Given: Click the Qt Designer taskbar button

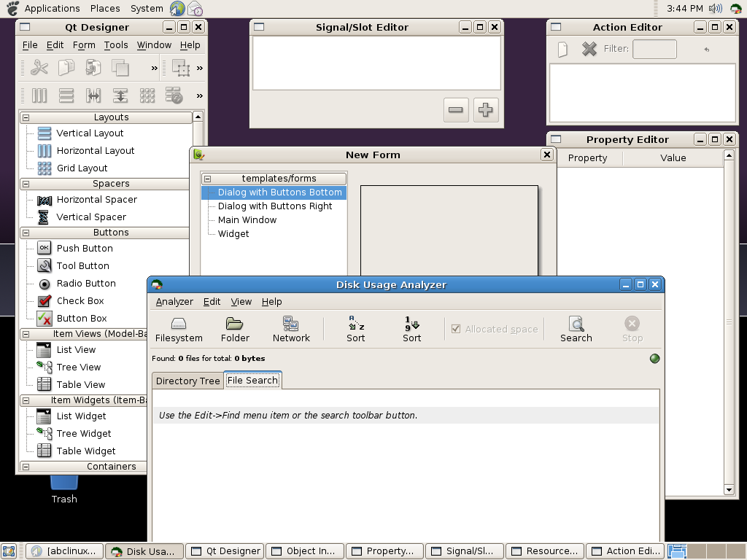Looking at the screenshot, I should 225,551.
